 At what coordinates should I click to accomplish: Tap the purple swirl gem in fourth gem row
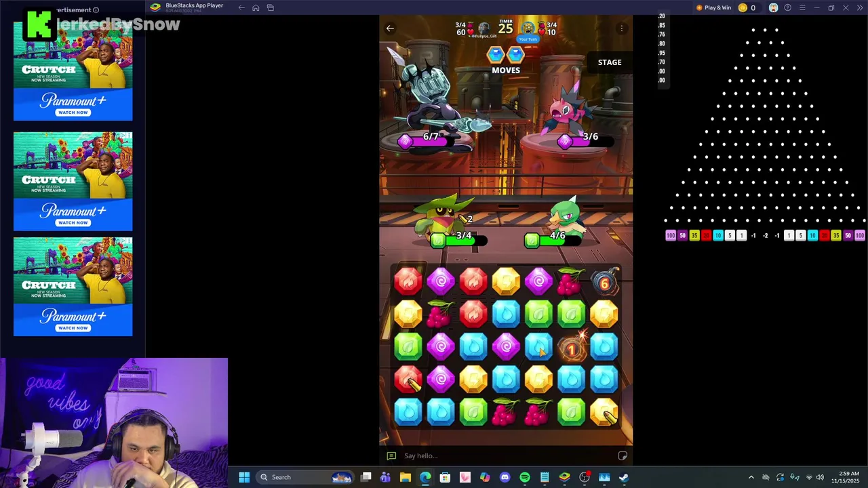(441, 380)
